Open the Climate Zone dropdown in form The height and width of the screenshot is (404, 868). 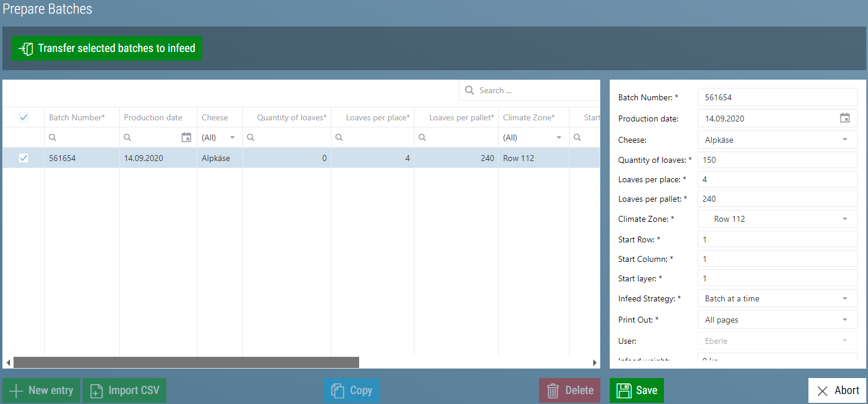844,219
